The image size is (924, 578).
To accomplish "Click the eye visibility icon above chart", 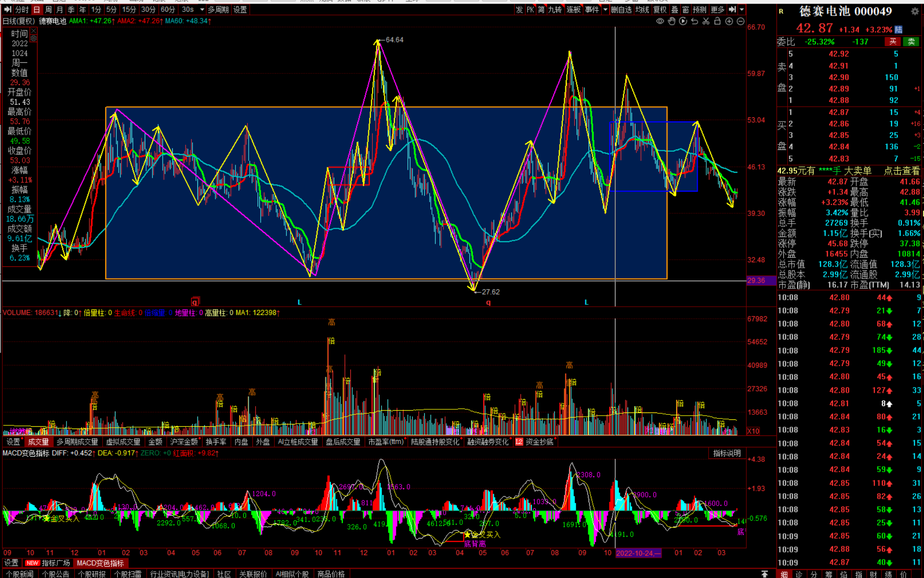I will click(660, 21).
